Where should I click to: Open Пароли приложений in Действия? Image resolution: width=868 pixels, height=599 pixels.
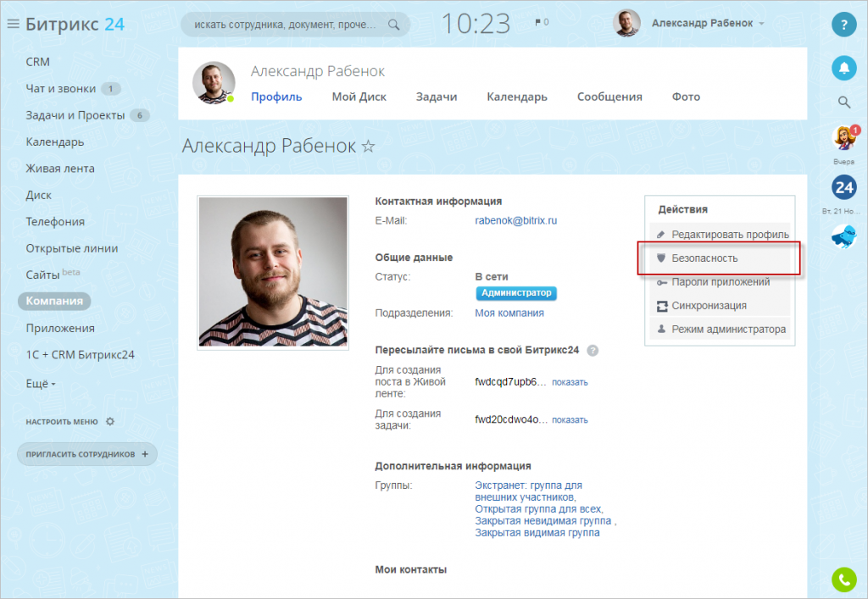[x=720, y=282]
